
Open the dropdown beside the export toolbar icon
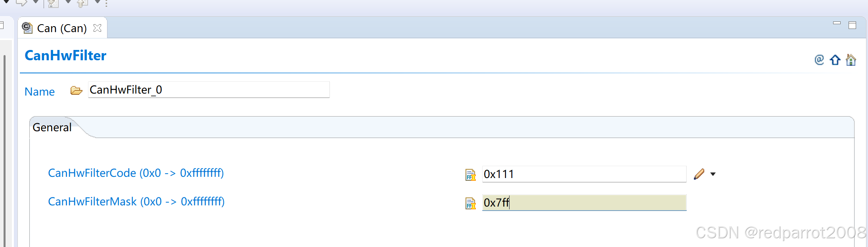point(96,2)
